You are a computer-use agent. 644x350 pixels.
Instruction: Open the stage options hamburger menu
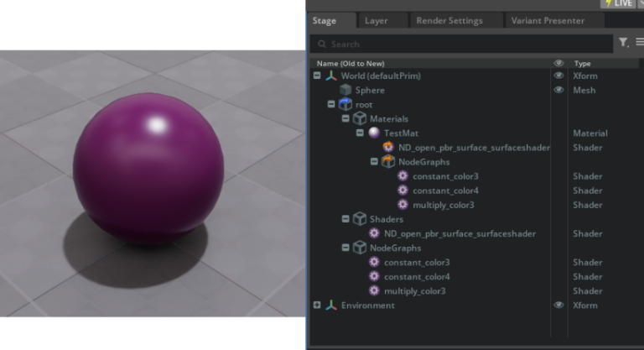click(x=639, y=43)
